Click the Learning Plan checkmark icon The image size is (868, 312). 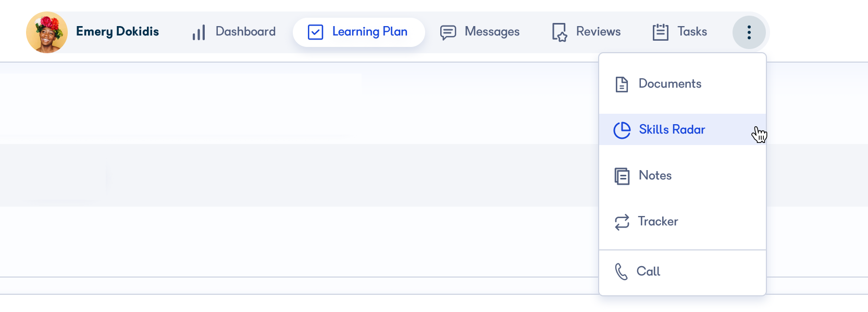pyautogui.click(x=316, y=32)
